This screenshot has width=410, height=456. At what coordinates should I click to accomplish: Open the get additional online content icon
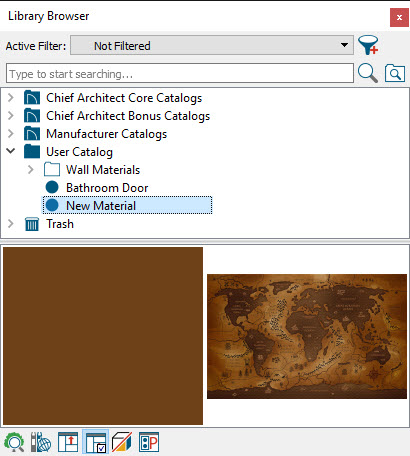(41, 442)
